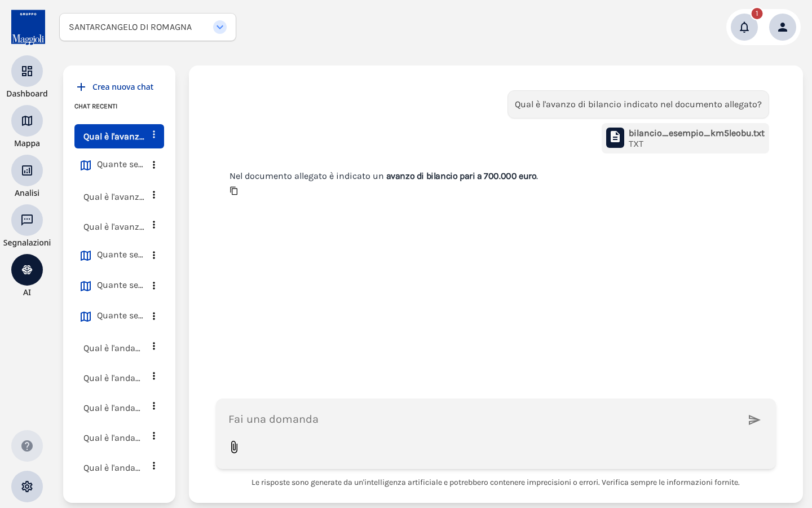Click the AI disclaimer text at bottom

click(x=496, y=483)
